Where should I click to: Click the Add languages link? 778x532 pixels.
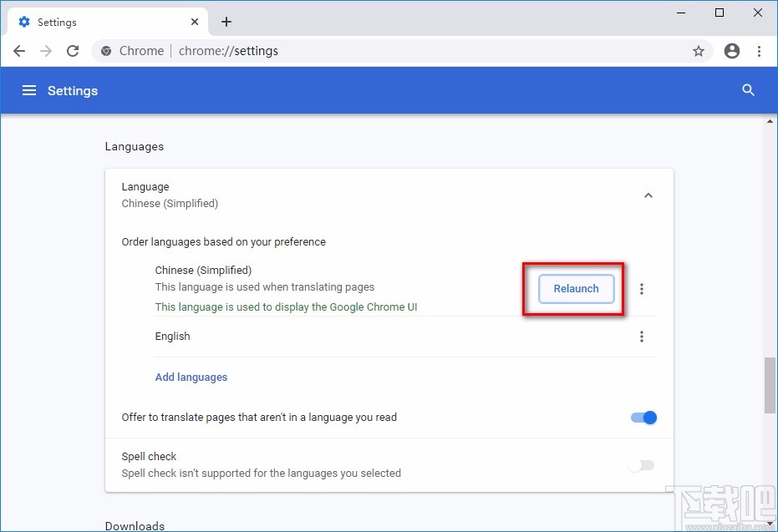tap(191, 377)
